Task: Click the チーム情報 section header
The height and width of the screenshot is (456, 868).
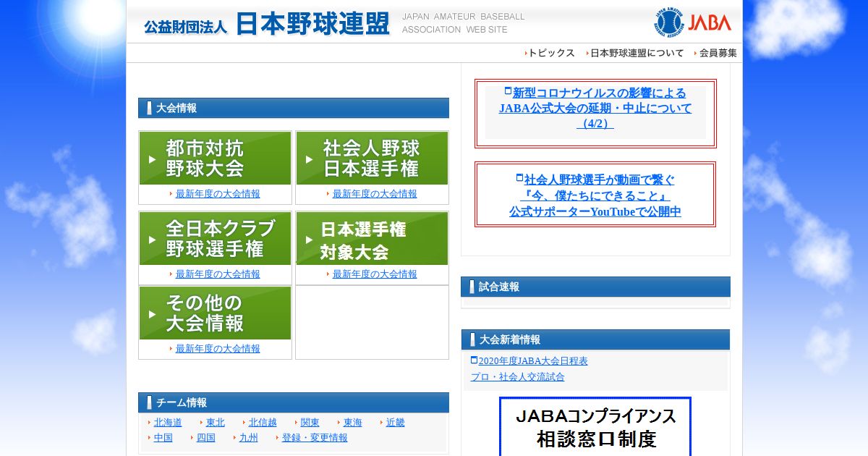Action: pos(293,402)
